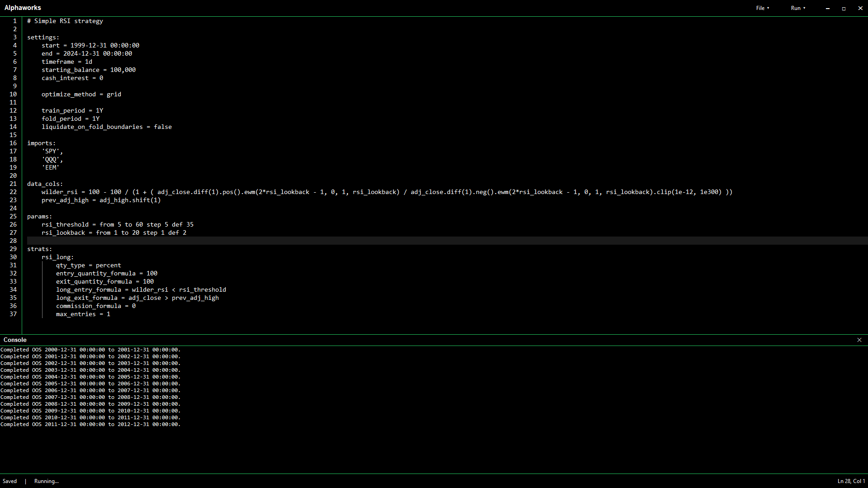Click the 'Saved' status indicator
868x488 pixels.
[9, 481]
